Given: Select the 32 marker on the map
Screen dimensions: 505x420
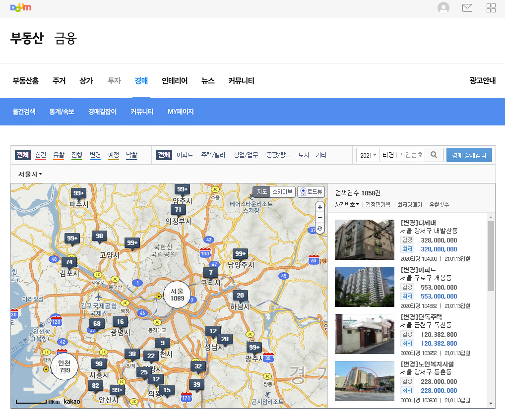Looking at the screenshot, I should (x=198, y=366).
